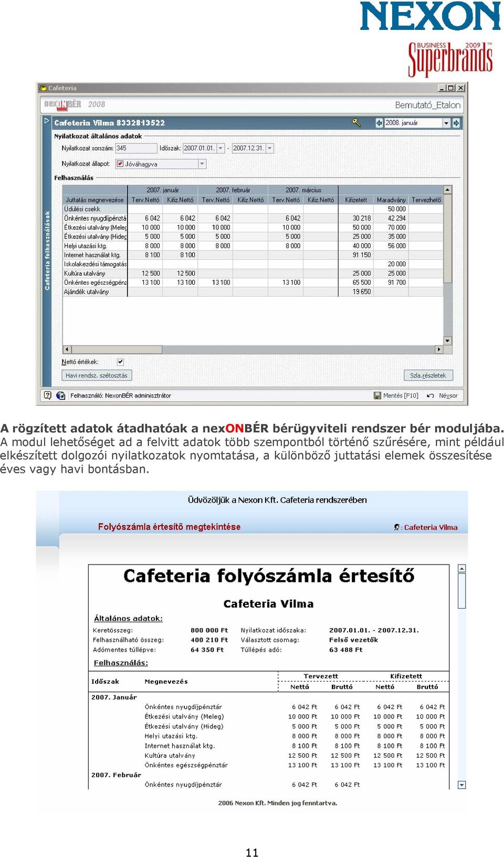Click the 2007. január column header

point(163,190)
